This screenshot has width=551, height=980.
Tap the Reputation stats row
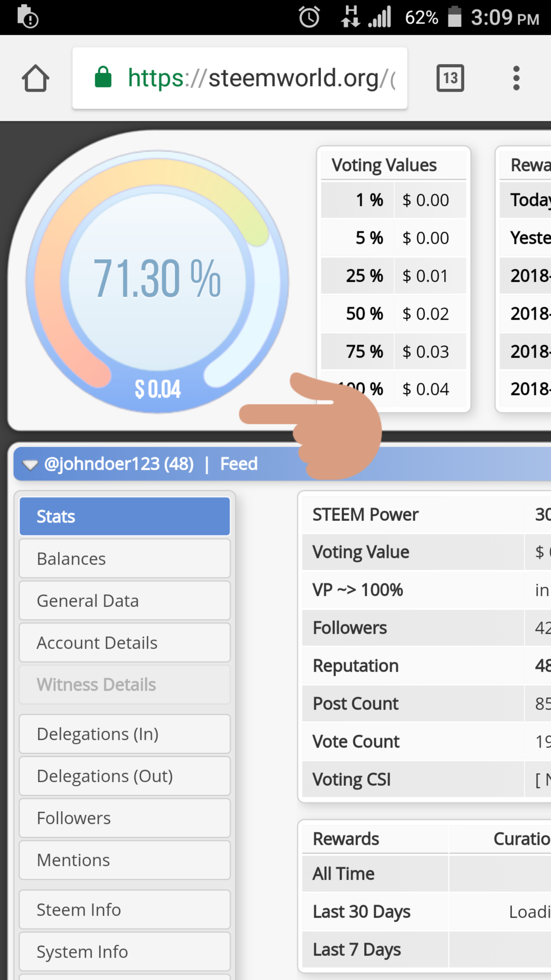click(427, 666)
